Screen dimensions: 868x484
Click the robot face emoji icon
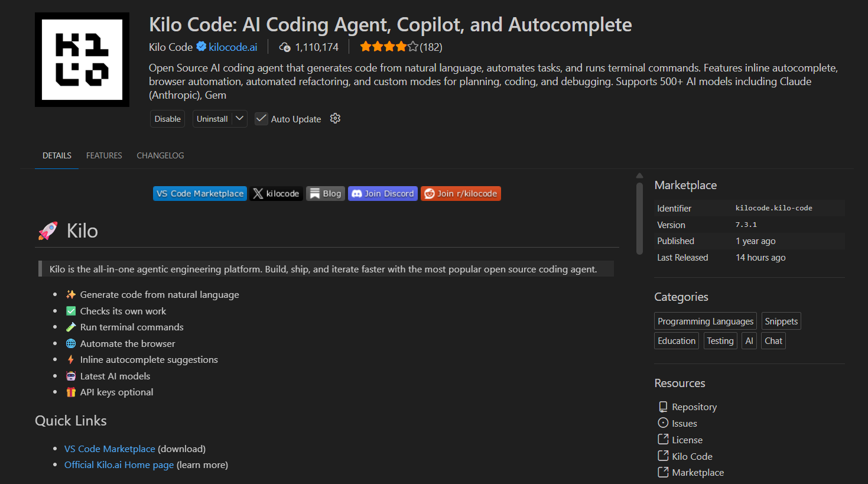point(71,376)
